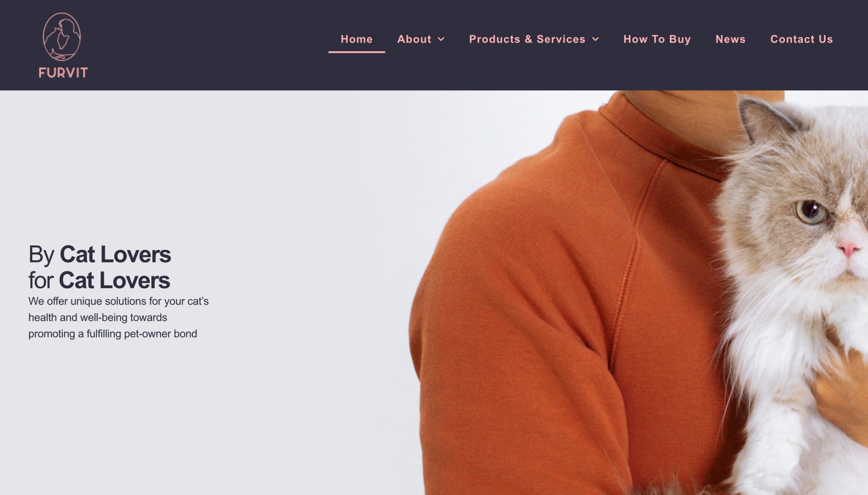This screenshot has width=868, height=495.
Task: Navigate to Contact Us
Action: point(801,39)
